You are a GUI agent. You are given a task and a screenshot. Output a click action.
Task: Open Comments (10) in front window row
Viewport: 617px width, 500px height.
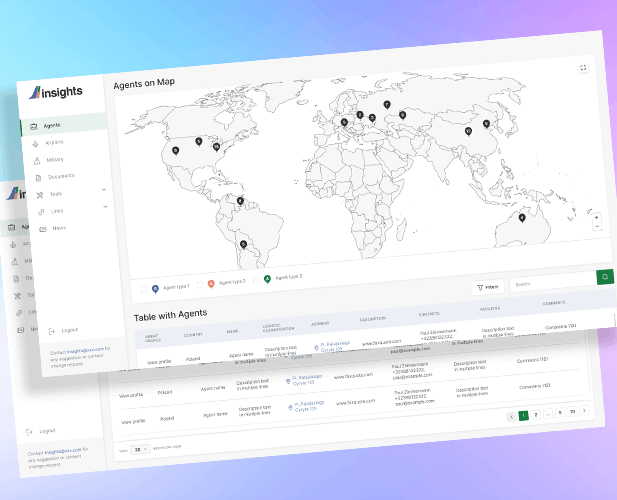click(x=560, y=327)
